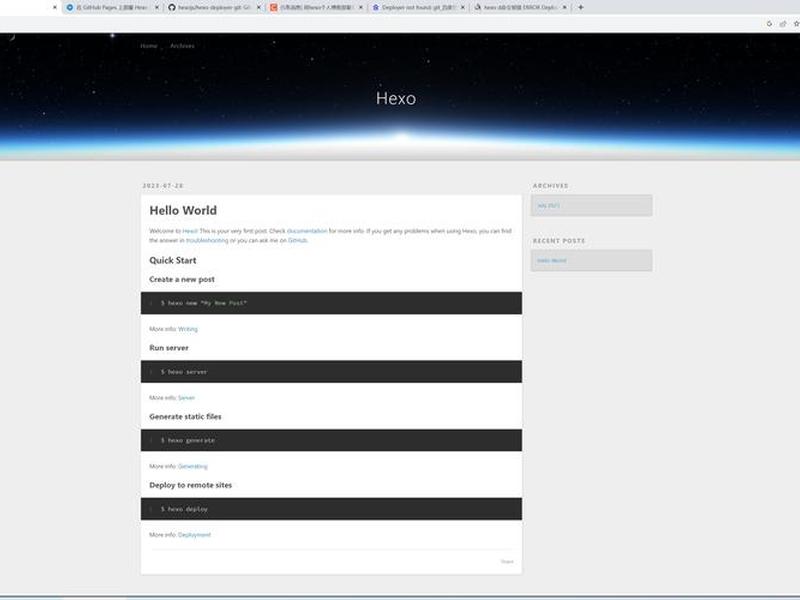The width and height of the screenshot is (800, 600).
Task: Switch to the GitHub Pages browser tab
Action: (112, 7)
